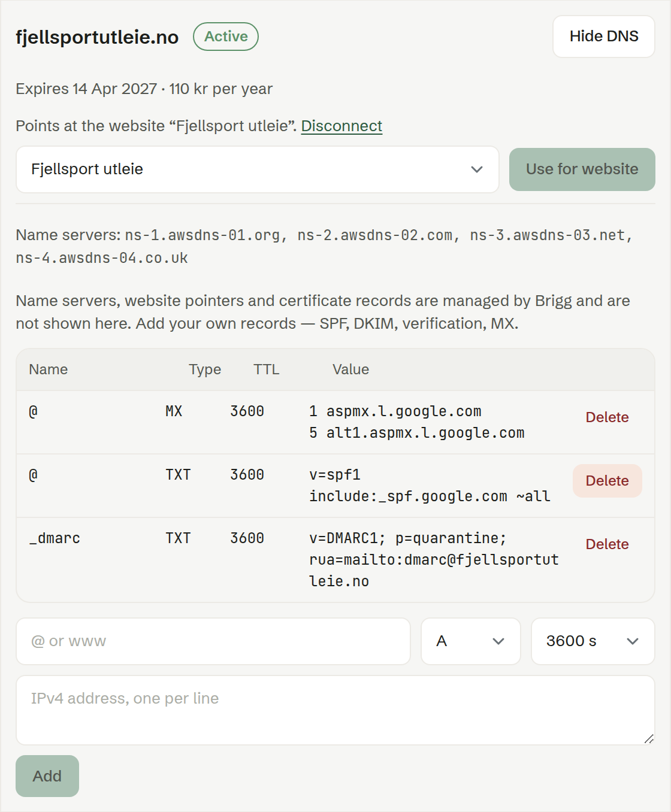Viewport: 671px width, 812px height.
Task: Click '5 alt1.aspmx.l.google.com' value
Action: pyautogui.click(x=417, y=433)
